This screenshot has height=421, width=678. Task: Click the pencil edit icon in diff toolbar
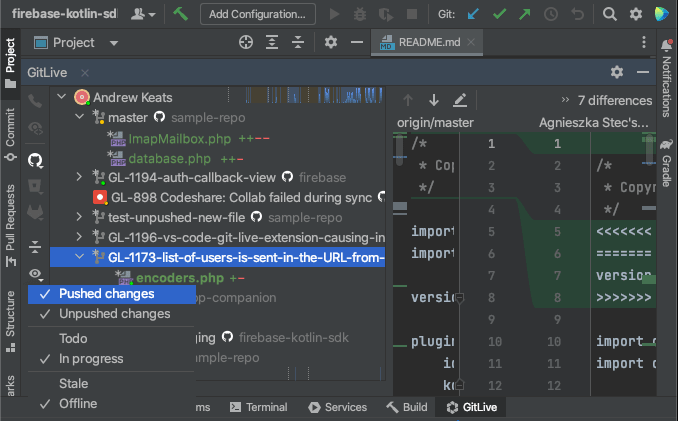click(x=460, y=100)
